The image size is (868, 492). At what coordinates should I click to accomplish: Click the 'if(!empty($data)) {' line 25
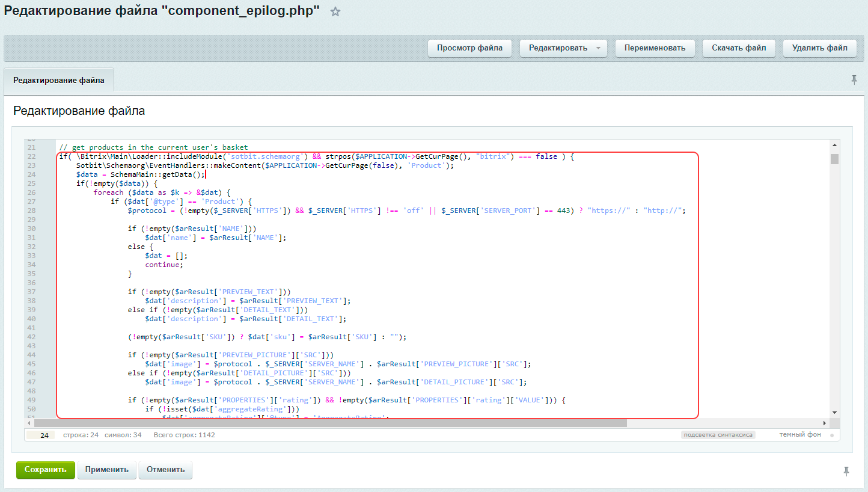[117, 183]
